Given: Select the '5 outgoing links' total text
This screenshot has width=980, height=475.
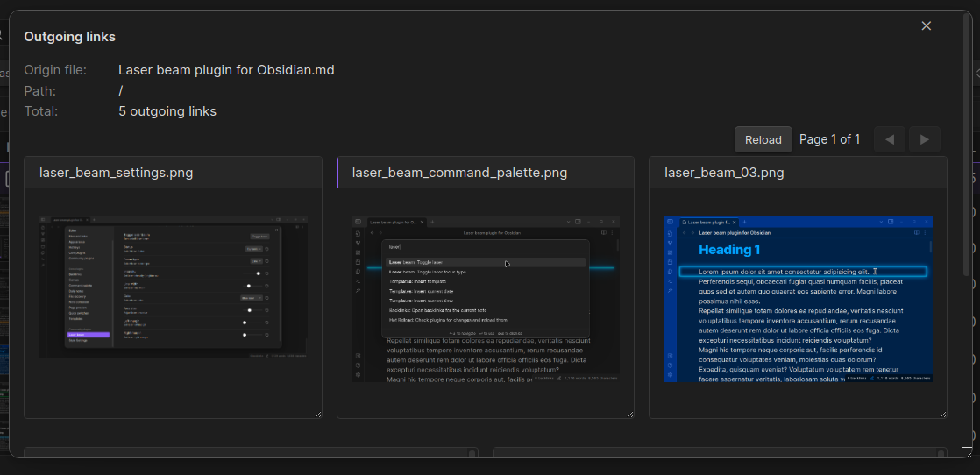Looking at the screenshot, I should [167, 111].
